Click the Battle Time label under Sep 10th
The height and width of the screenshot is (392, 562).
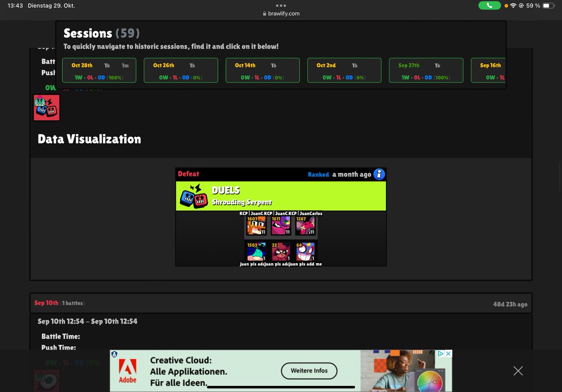(x=61, y=337)
